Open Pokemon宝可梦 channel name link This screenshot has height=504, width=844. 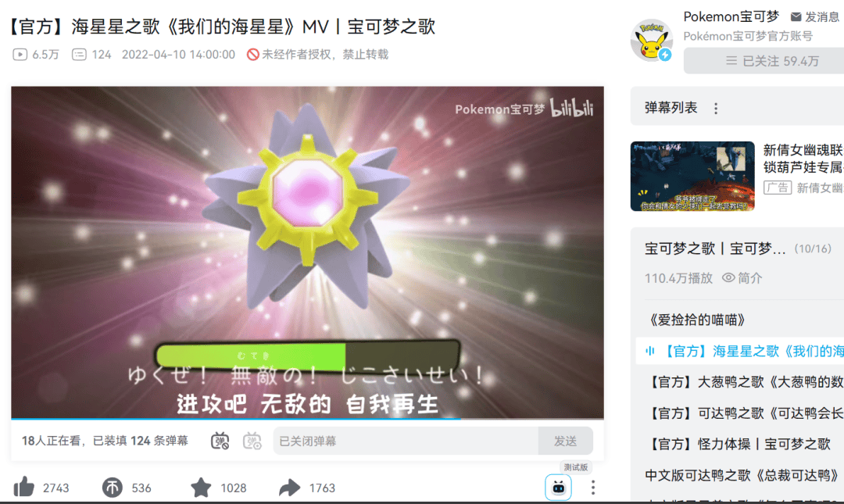[x=731, y=16]
